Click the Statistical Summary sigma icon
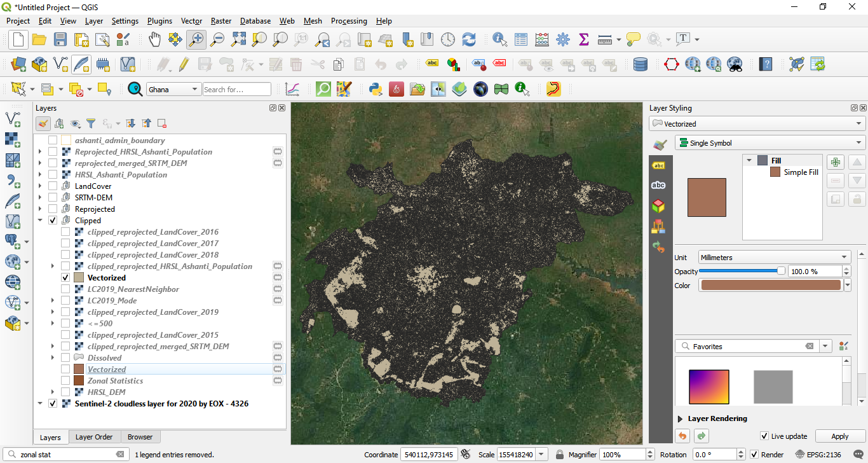The width and height of the screenshot is (868, 463). 584,39
